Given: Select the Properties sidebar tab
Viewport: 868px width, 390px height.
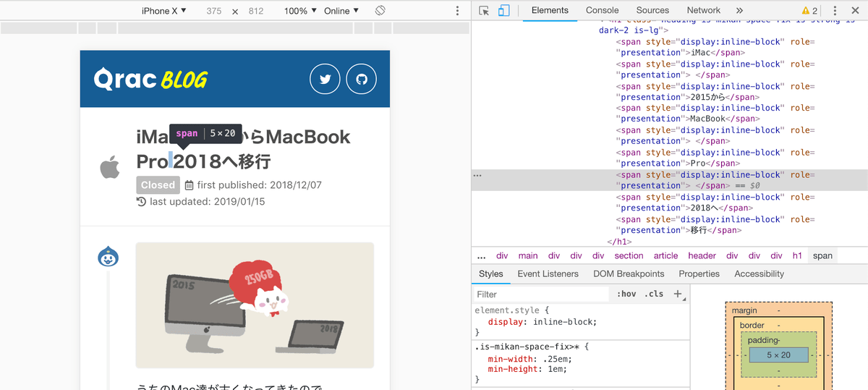Looking at the screenshot, I should [699, 274].
